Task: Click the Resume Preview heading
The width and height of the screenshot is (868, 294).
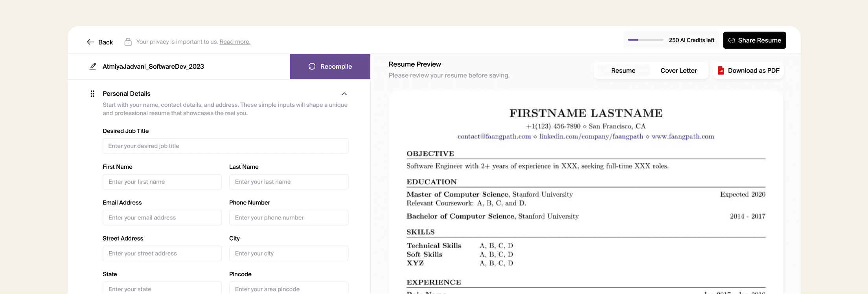Action: (415, 64)
